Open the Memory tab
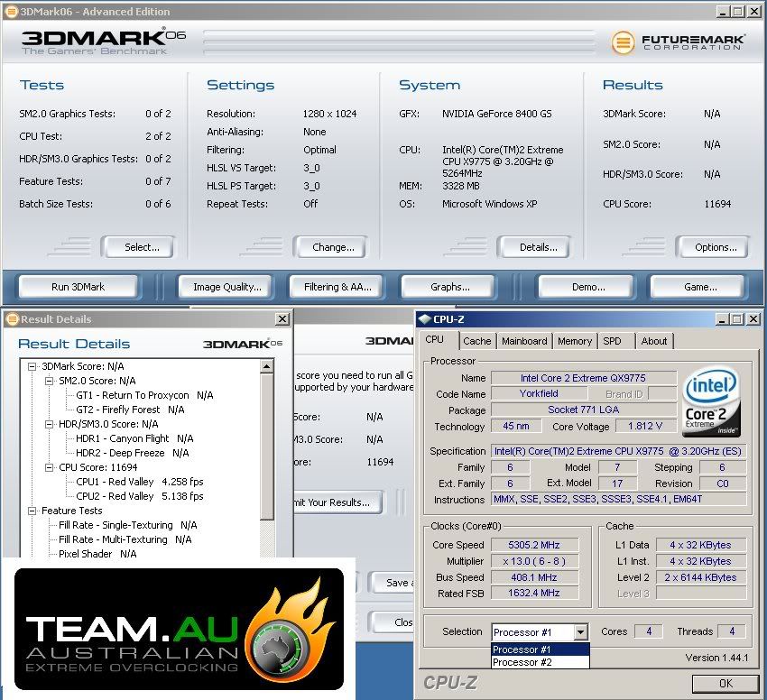This screenshot has width=767, height=700. click(575, 341)
